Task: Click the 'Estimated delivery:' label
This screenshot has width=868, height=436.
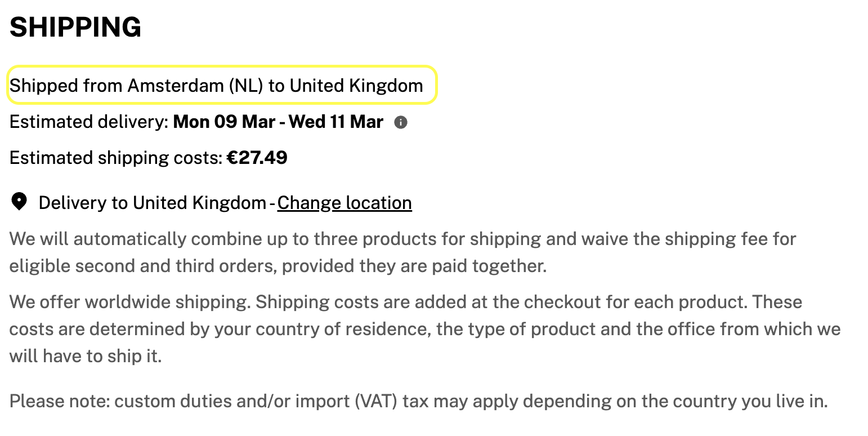Action: (x=89, y=122)
